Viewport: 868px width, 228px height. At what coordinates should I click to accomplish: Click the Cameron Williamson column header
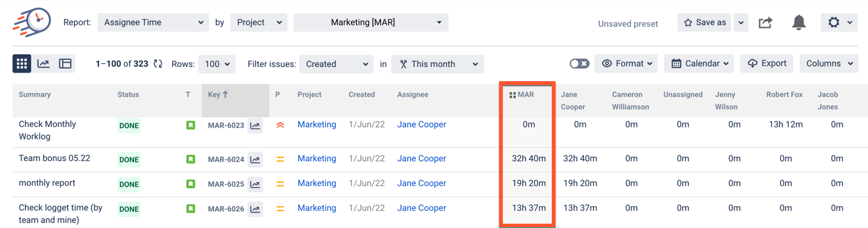631,101
